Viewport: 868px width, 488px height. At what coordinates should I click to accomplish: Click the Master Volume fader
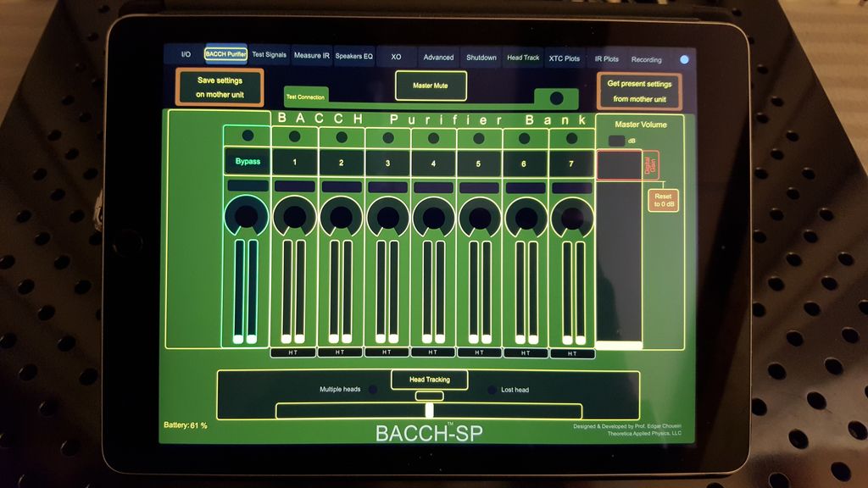point(619,265)
